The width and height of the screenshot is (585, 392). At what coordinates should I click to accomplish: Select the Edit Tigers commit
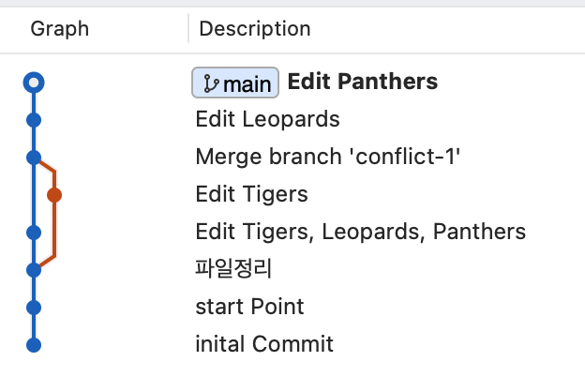[x=252, y=194]
